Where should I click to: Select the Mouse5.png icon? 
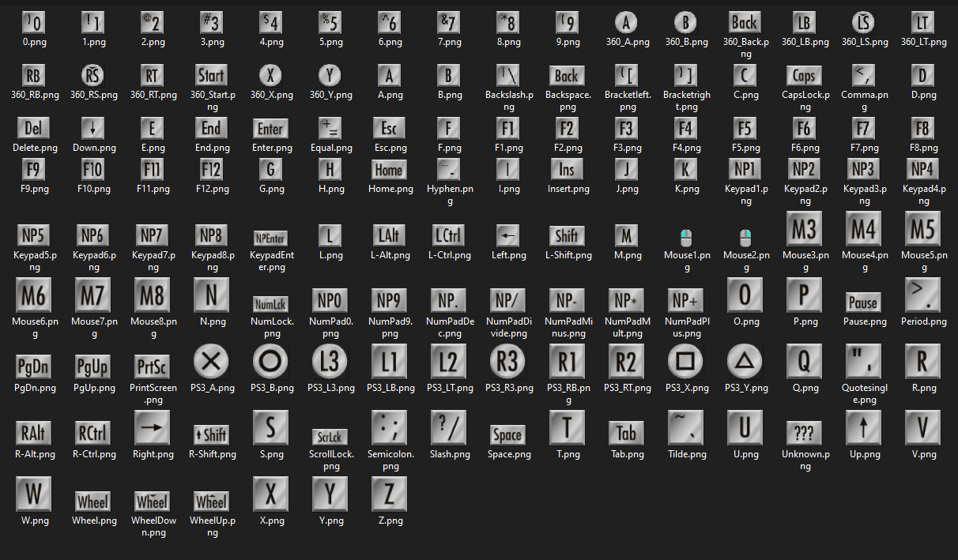pyautogui.click(x=922, y=229)
